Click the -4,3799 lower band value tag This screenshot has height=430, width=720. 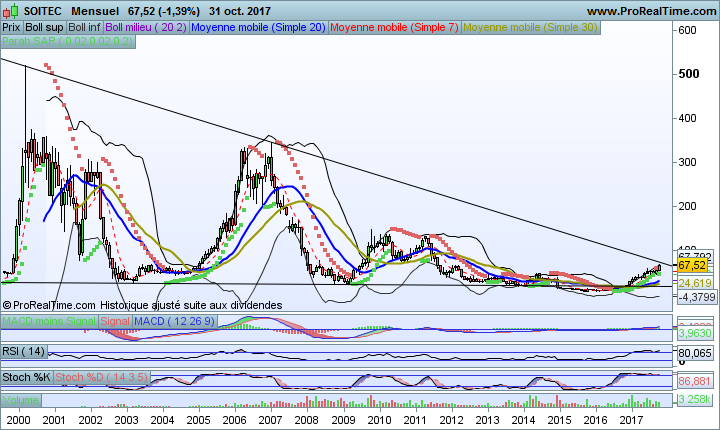coord(697,297)
